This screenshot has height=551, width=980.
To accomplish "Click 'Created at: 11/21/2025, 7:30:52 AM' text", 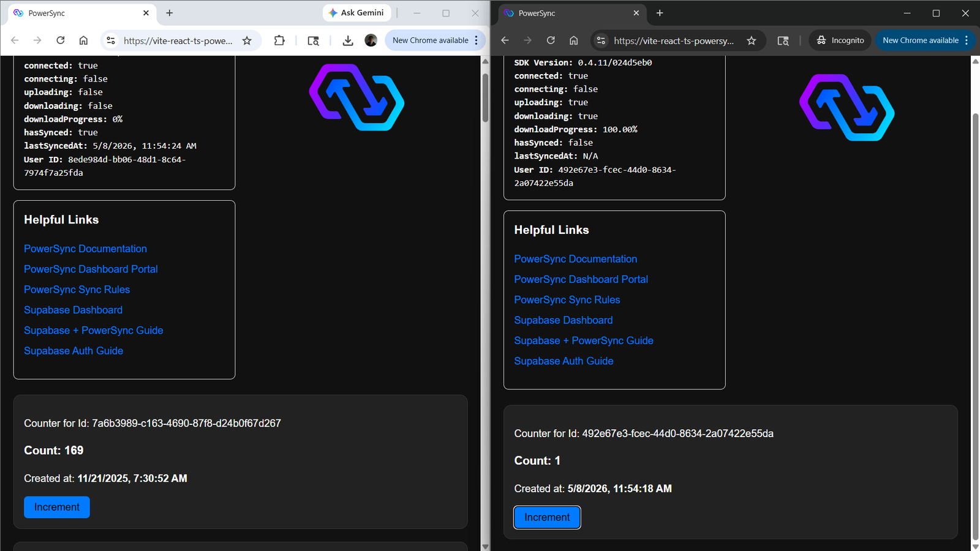I will click(105, 478).
